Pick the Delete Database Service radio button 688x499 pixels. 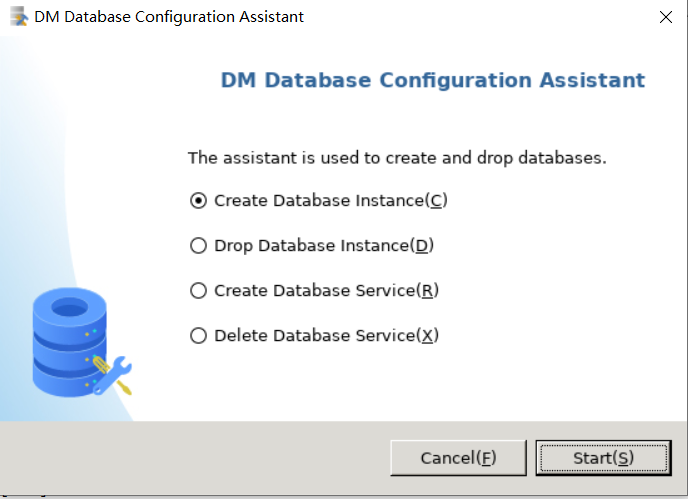pyautogui.click(x=198, y=336)
